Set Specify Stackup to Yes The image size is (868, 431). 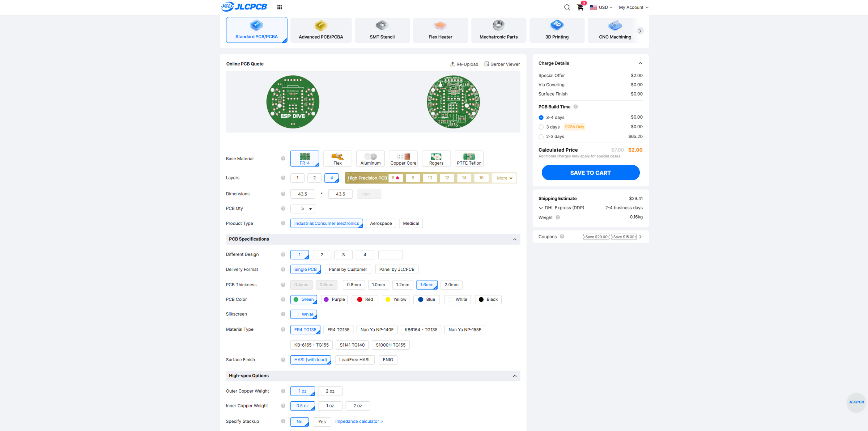pyautogui.click(x=322, y=422)
